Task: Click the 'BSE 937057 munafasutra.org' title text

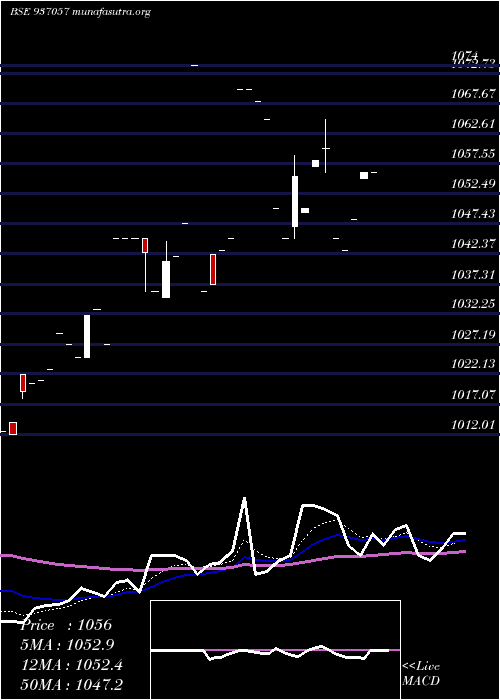Action: [x=80, y=12]
